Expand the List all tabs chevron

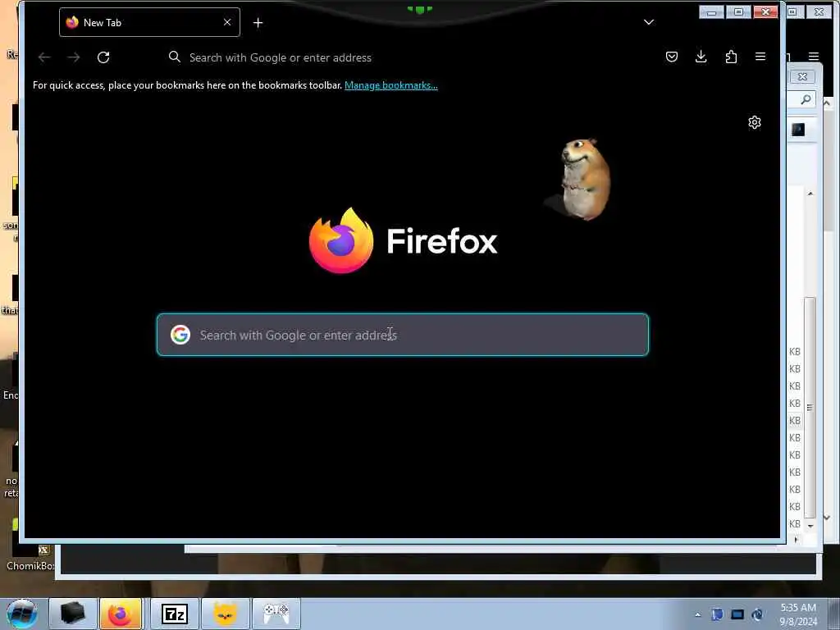pos(649,22)
